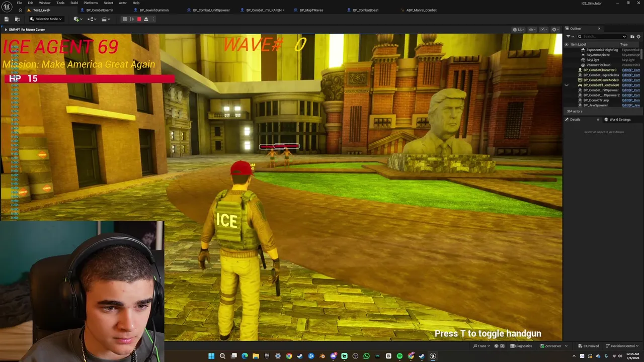
Task: Open the File menu
Action: click(19, 3)
